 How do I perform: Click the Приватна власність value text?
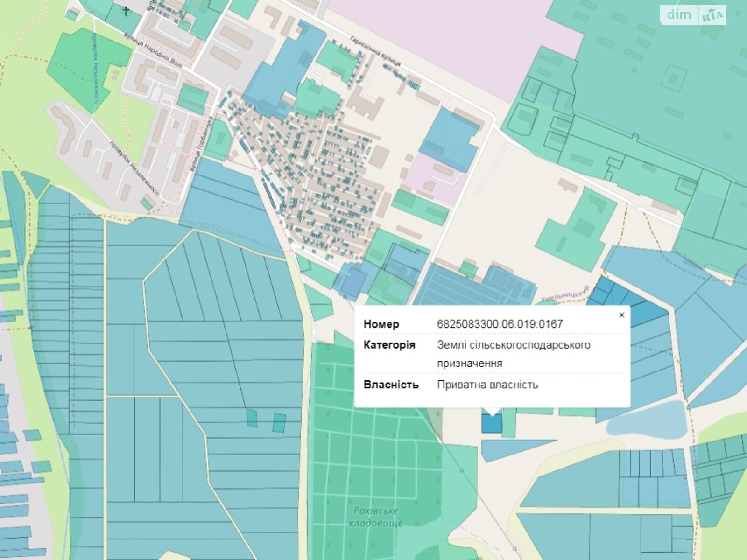coord(487,385)
